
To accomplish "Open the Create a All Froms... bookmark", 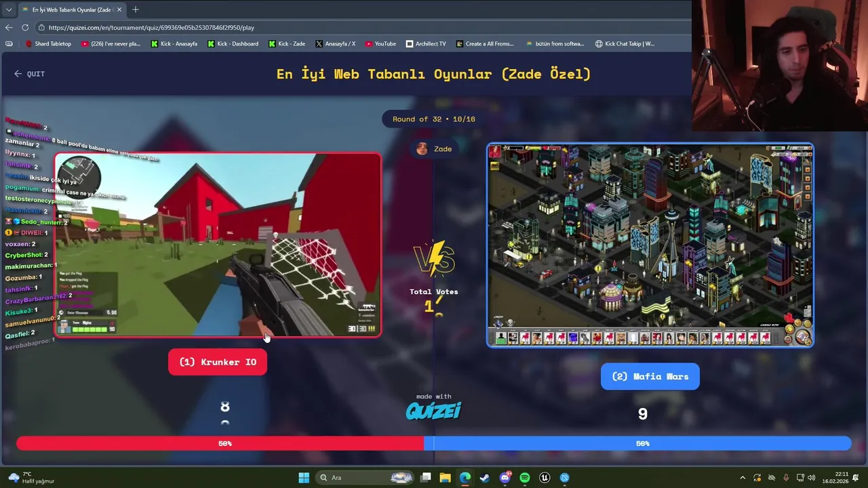I will click(x=485, y=43).
